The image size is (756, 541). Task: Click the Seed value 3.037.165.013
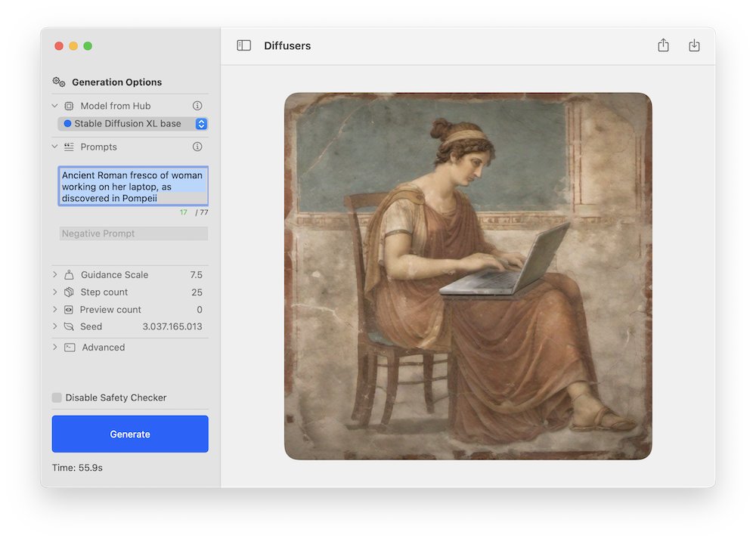pyautogui.click(x=172, y=326)
